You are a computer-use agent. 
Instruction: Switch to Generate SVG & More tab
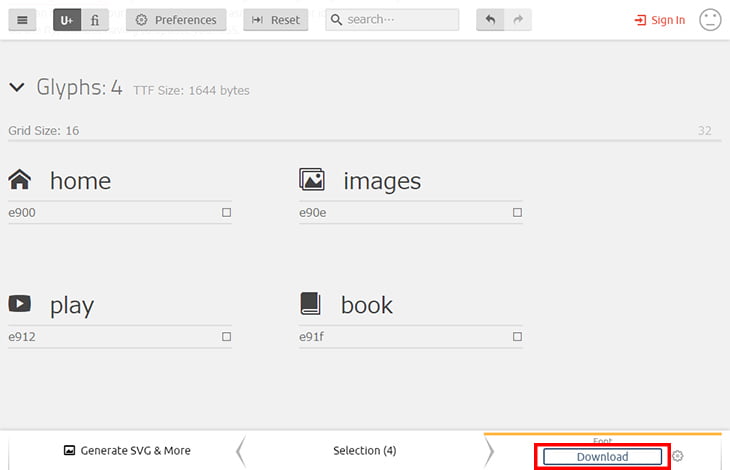pos(127,450)
